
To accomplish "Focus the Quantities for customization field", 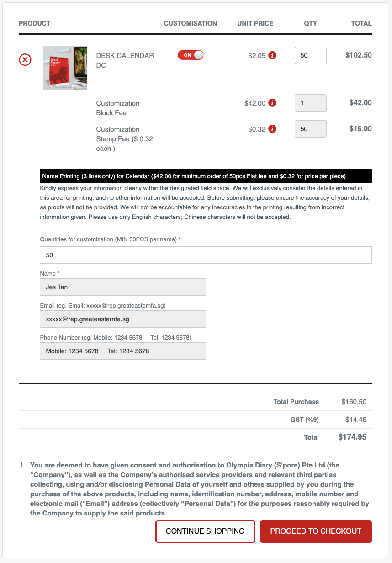I will coord(206,255).
